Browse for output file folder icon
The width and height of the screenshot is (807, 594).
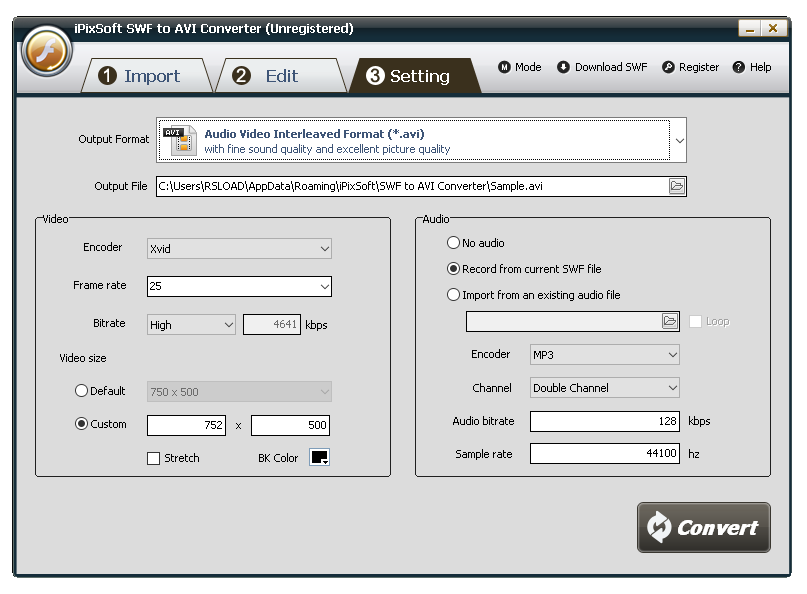pos(677,186)
